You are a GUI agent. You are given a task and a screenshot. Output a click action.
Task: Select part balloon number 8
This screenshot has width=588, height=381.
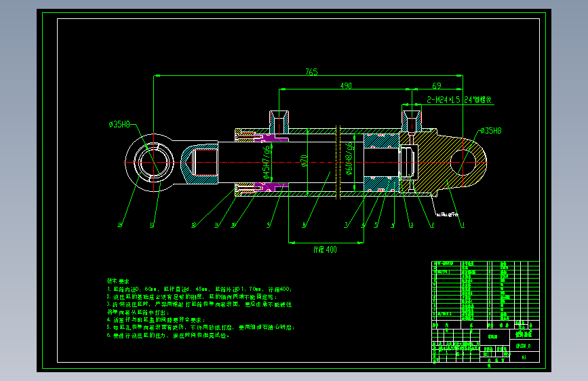304,225
